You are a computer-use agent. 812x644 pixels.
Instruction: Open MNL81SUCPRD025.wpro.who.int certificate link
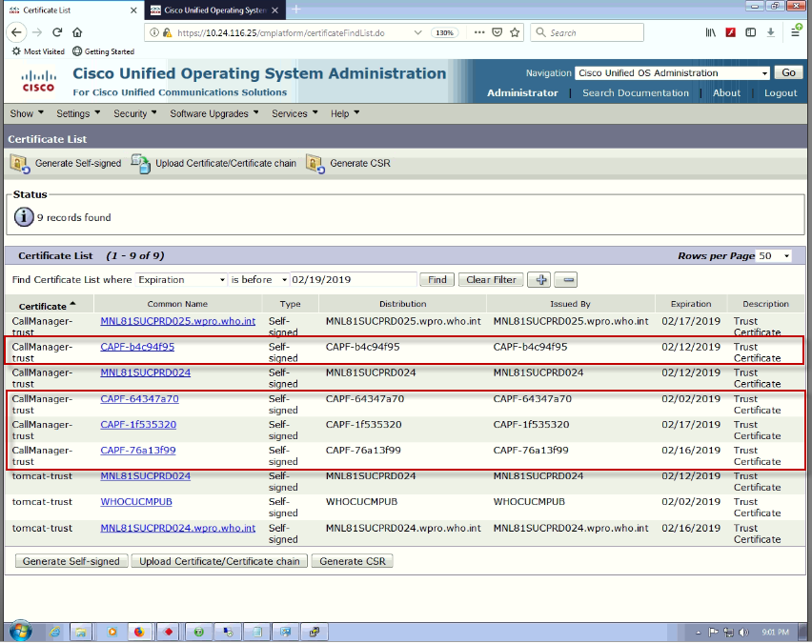pos(177,321)
